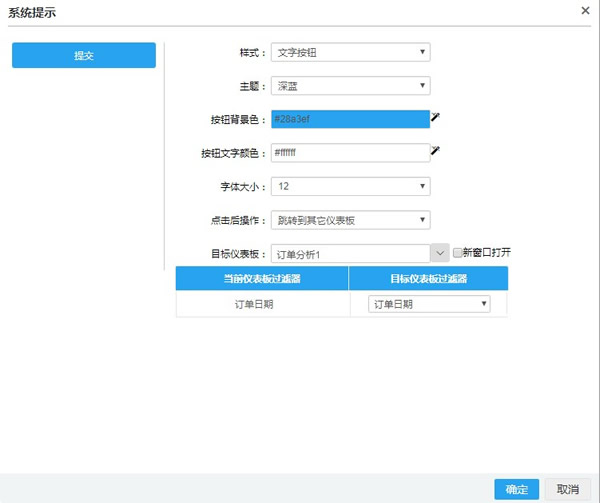Image resolution: width=600 pixels, height=503 pixels.
Task: Click the 系统提示 dialog title
Action: (x=35, y=11)
